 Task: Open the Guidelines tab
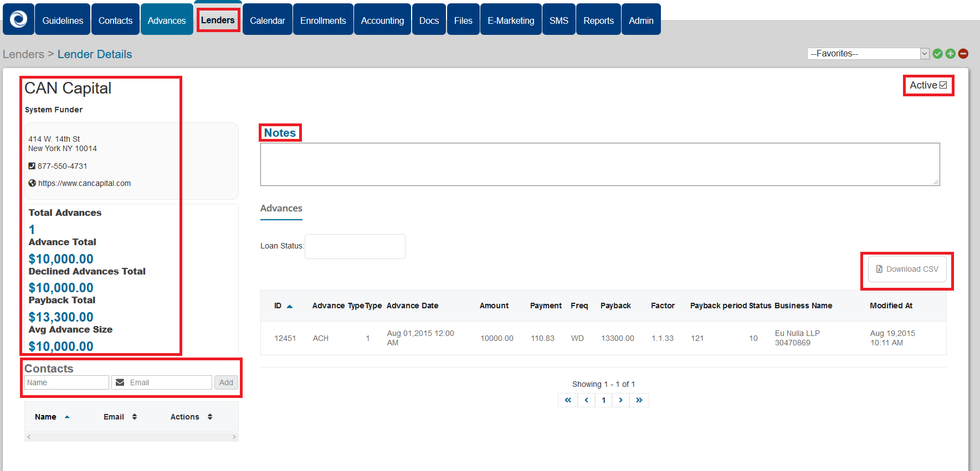click(63, 20)
